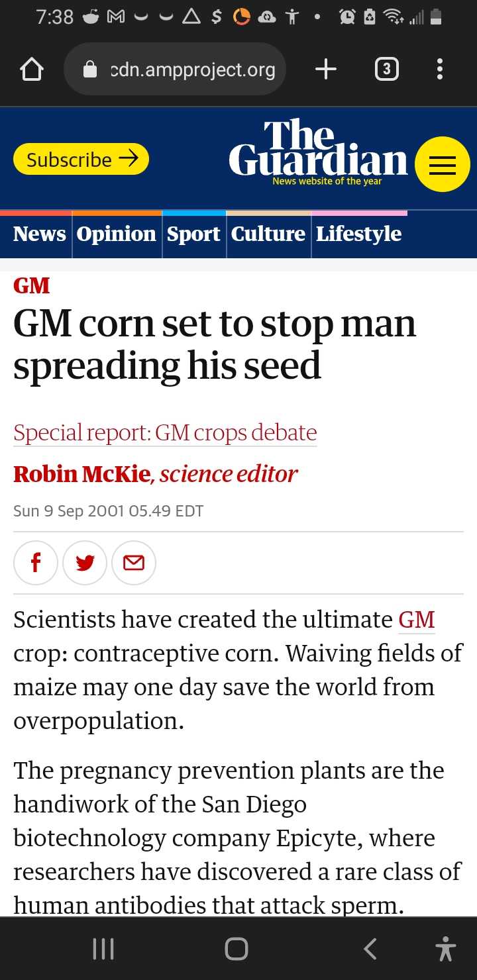Switch to the Culture section tab
This screenshot has width=477, height=980.
268,234
